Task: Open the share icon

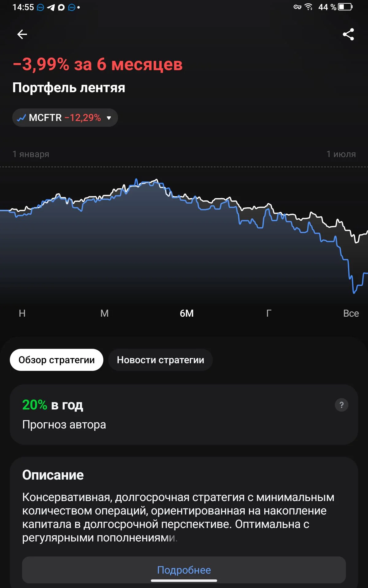Action: (348, 34)
